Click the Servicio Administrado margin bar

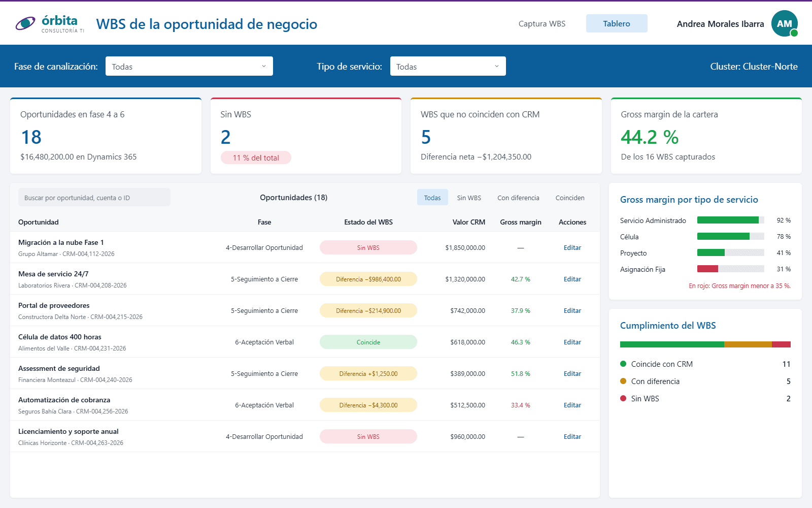tap(731, 220)
